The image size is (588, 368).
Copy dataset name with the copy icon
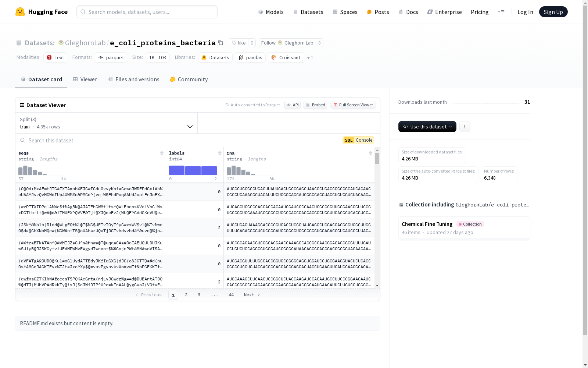(x=220, y=43)
